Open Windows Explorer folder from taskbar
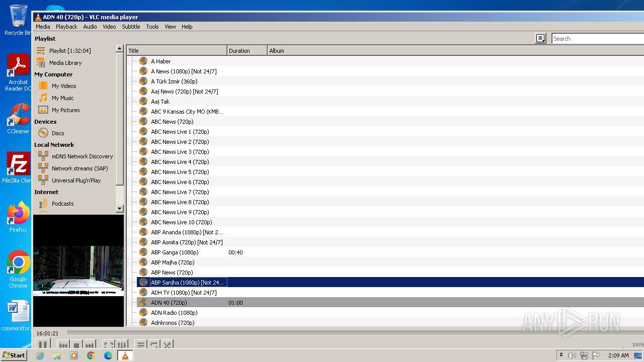Image resolution: width=644 pixels, height=362 pixels. (x=57, y=355)
